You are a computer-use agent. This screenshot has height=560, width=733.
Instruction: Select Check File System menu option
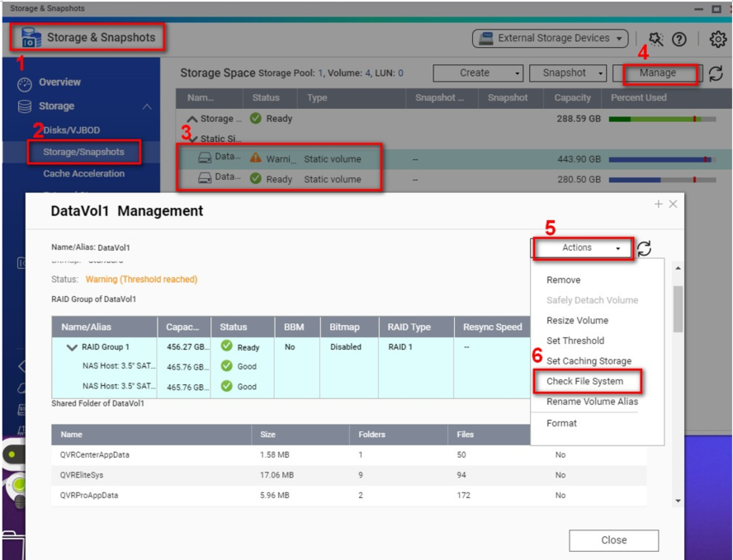[x=584, y=381]
